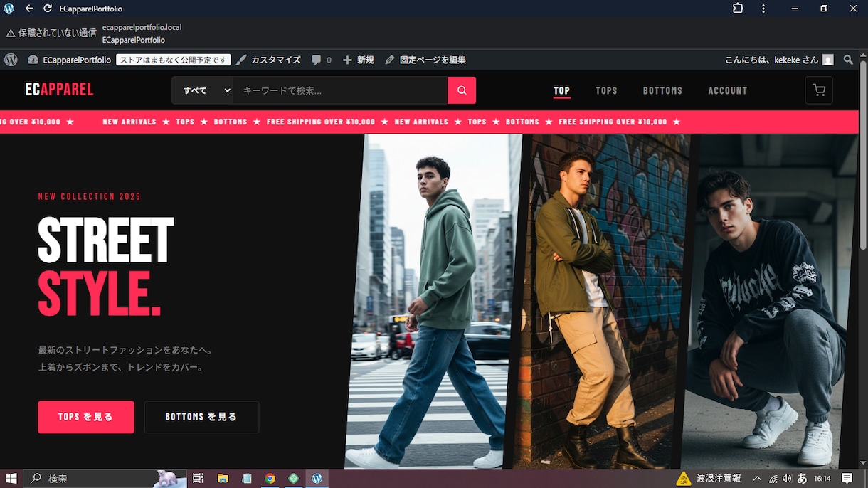The image size is (868, 488).
Task: Select the TOP navigation item
Action: click(562, 91)
